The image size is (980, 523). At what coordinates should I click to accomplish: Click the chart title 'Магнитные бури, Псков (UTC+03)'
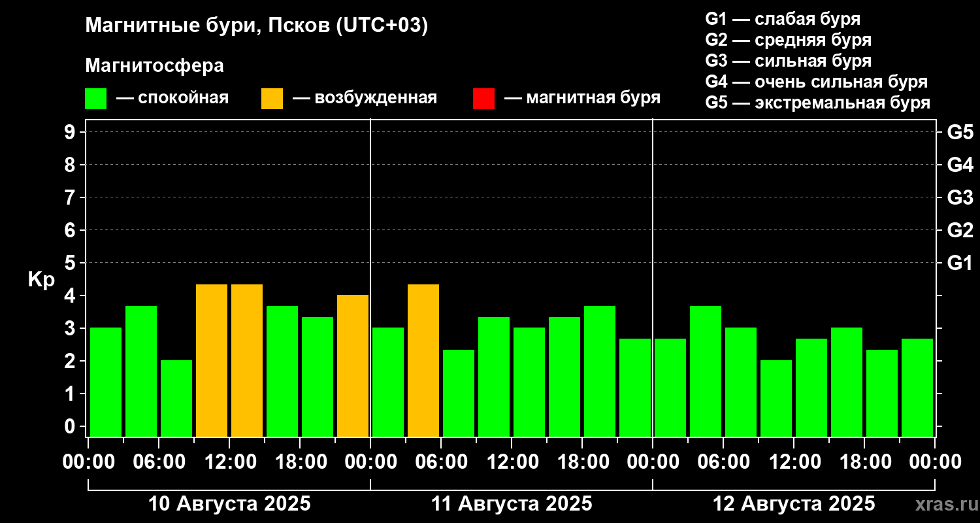click(x=257, y=27)
